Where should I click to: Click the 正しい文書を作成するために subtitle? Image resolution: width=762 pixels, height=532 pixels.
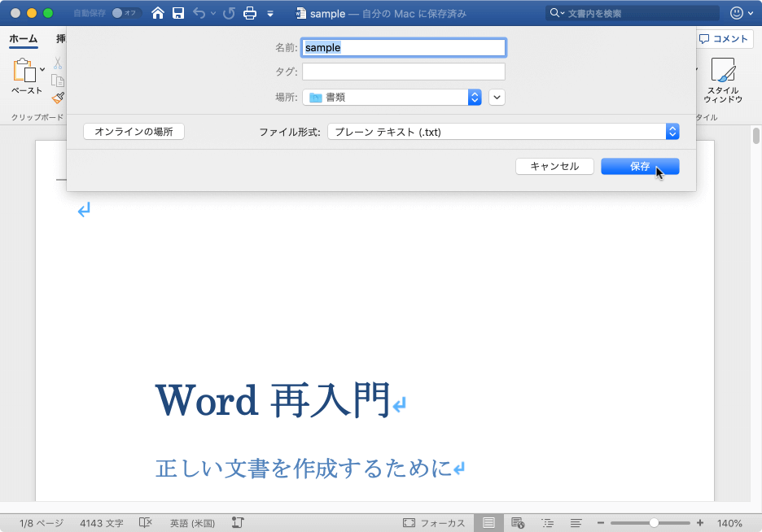click(304, 469)
